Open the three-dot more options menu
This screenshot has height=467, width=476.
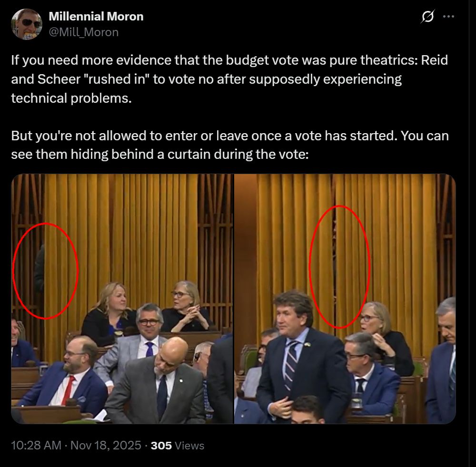[x=449, y=16]
